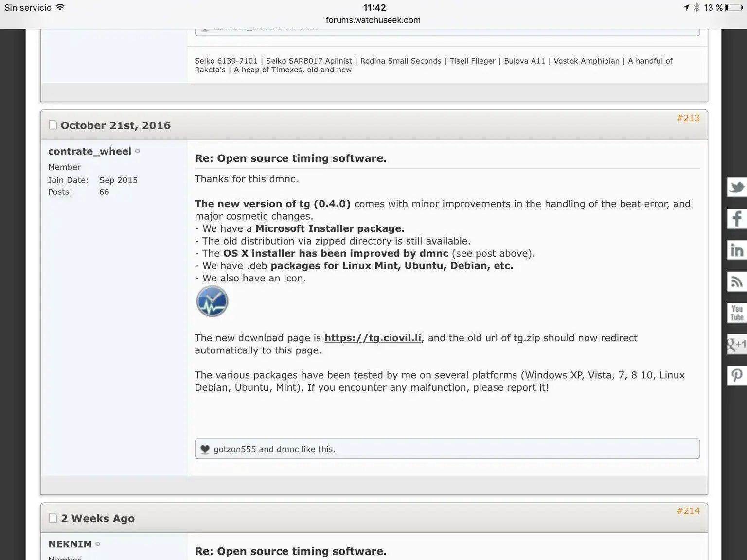
Task: Click 'Microsoft Installer package.' bold text
Action: click(330, 228)
